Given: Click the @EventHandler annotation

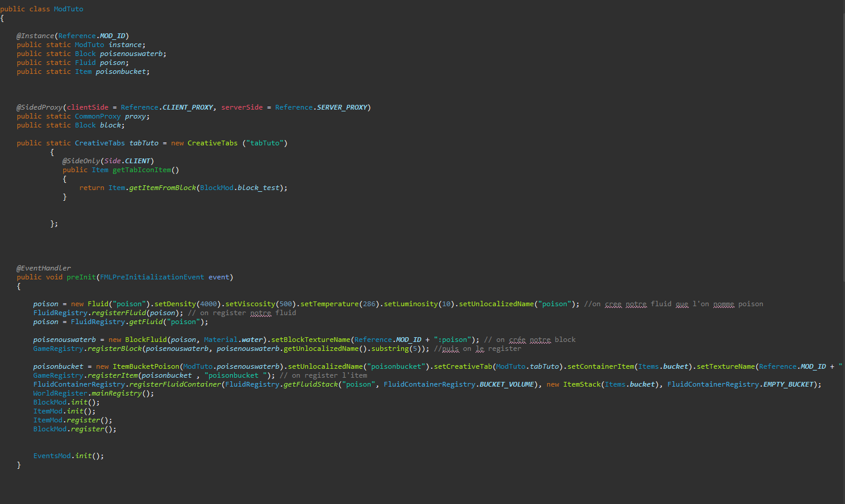Looking at the screenshot, I should click(x=44, y=268).
